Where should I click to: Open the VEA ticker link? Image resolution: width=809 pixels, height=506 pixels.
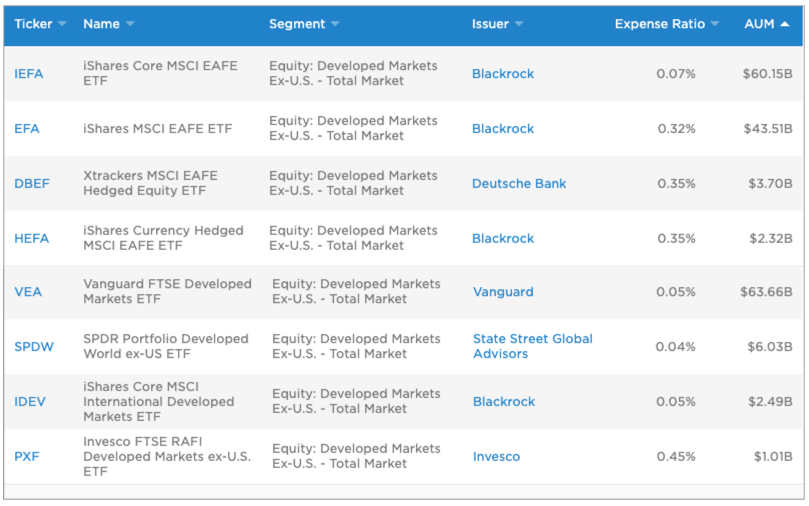click(x=28, y=292)
